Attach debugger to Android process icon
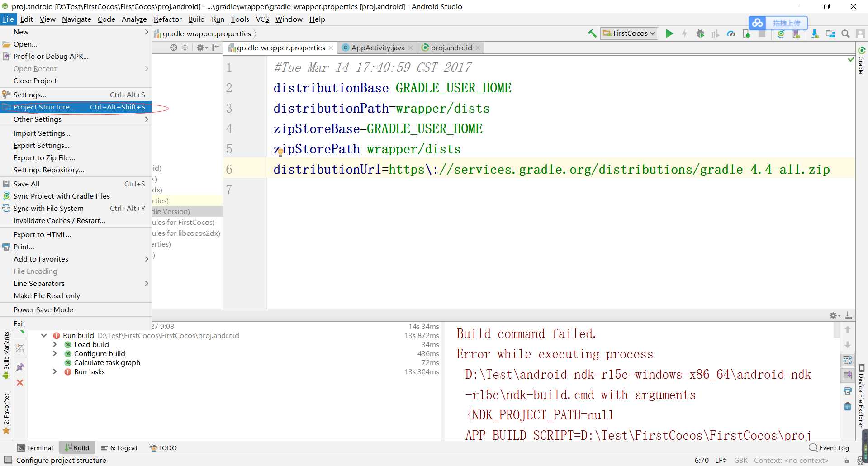Viewport: 868px width, 466px height. 746,33
